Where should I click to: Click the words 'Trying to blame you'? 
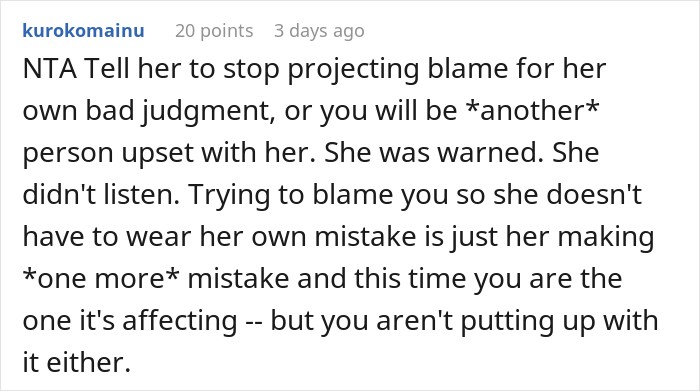[x=318, y=196]
